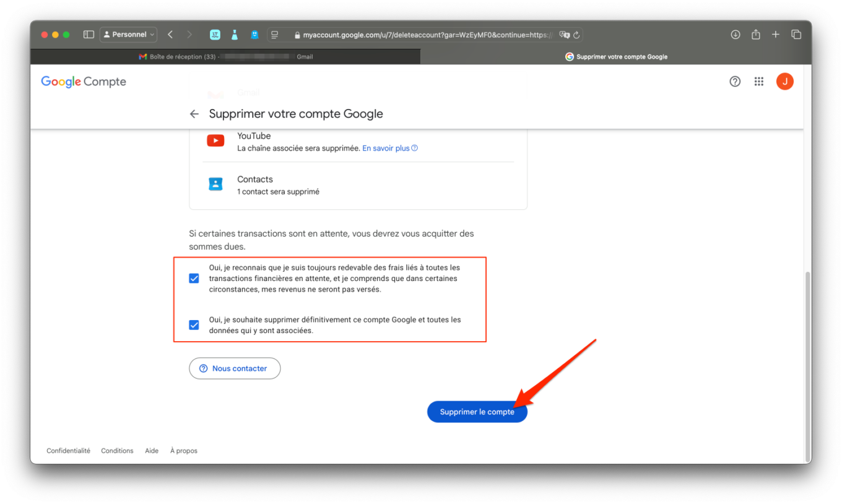This screenshot has height=504, width=842.
Task: Open the Google apps grid icon
Action: (759, 82)
